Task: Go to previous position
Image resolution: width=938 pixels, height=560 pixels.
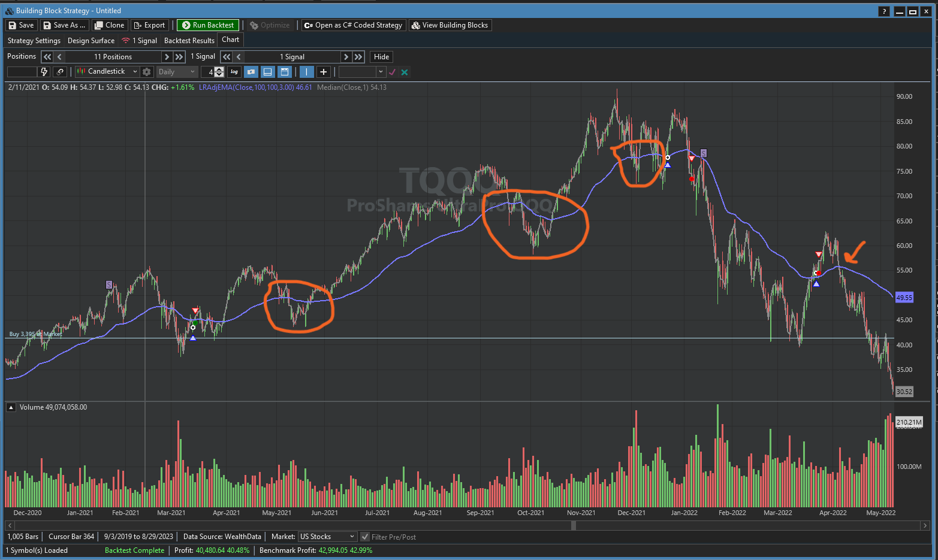Action: click(59, 57)
